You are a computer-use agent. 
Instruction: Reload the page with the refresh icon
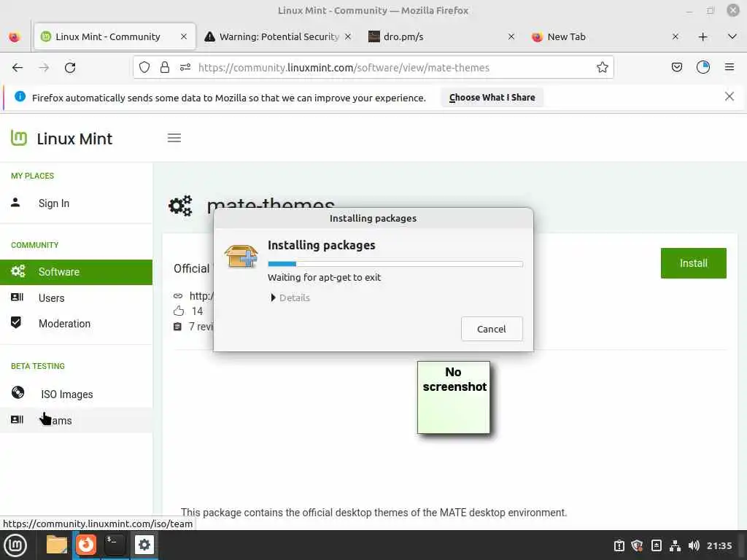click(x=70, y=68)
